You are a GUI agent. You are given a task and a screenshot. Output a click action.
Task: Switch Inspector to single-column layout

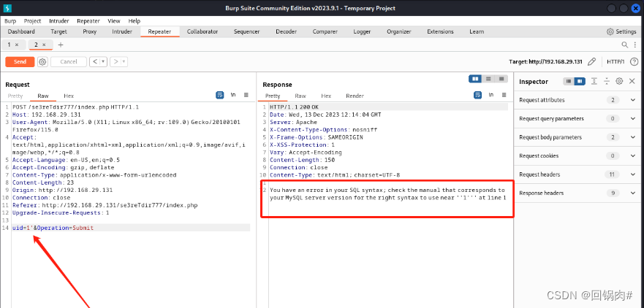pyautogui.click(x=569, y=81)
